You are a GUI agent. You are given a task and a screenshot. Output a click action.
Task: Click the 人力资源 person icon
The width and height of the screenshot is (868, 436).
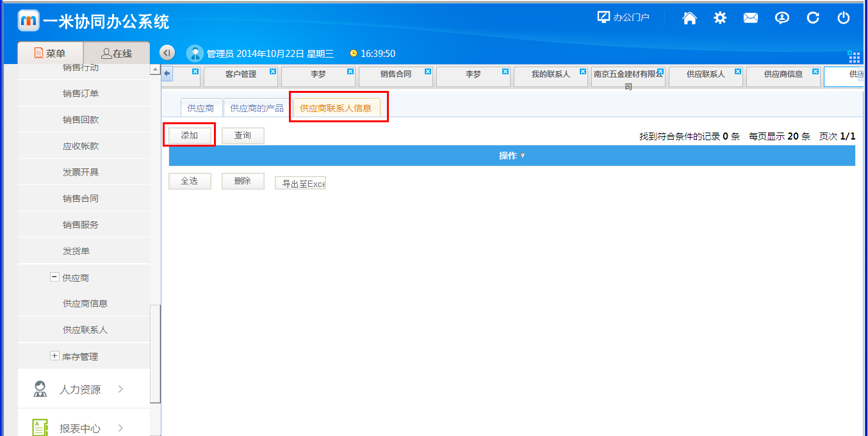click(40, 389)
